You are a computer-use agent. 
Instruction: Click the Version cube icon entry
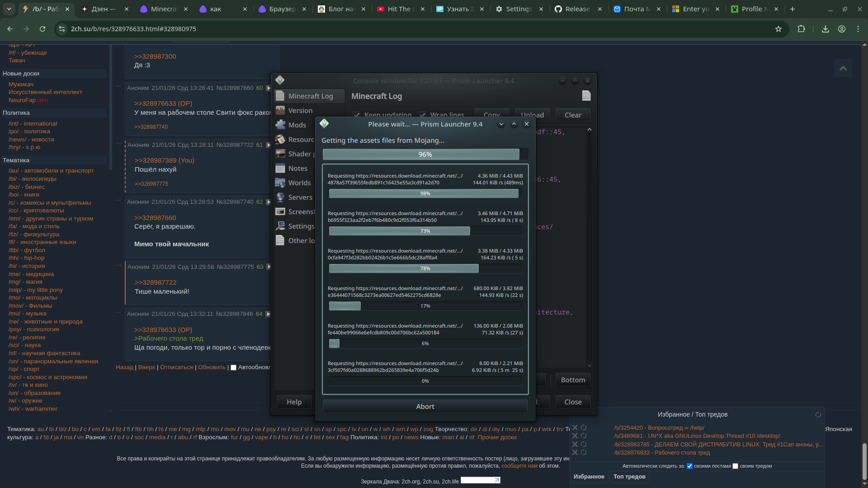pyautogui.click(x=281, y=111)
